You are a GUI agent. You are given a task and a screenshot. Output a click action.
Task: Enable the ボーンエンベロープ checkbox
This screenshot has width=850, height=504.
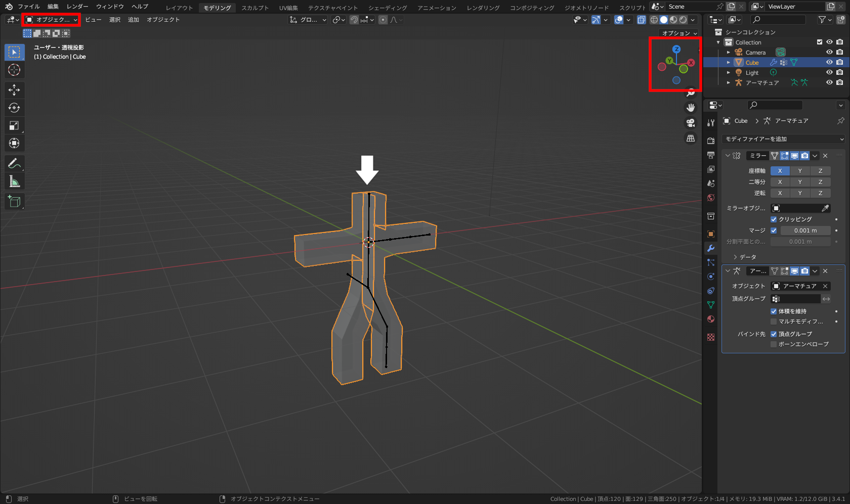[774, 344]
